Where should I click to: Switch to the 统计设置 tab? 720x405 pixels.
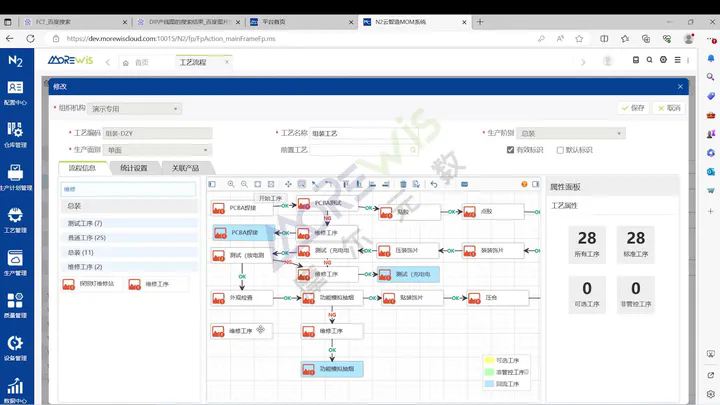tap(133, 168)
